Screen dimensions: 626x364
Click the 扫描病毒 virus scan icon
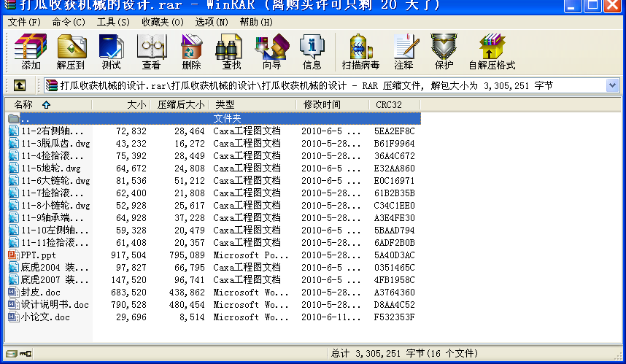[x=360, y=52]
